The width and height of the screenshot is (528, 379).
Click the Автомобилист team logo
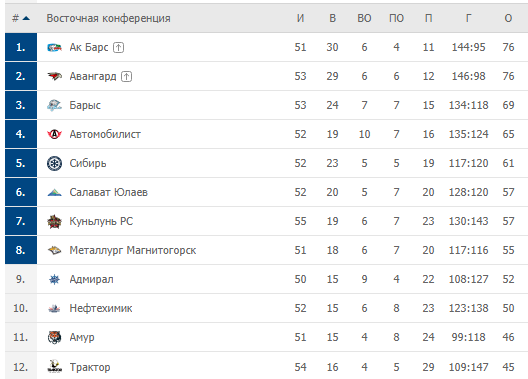click(x=54, y=134)
